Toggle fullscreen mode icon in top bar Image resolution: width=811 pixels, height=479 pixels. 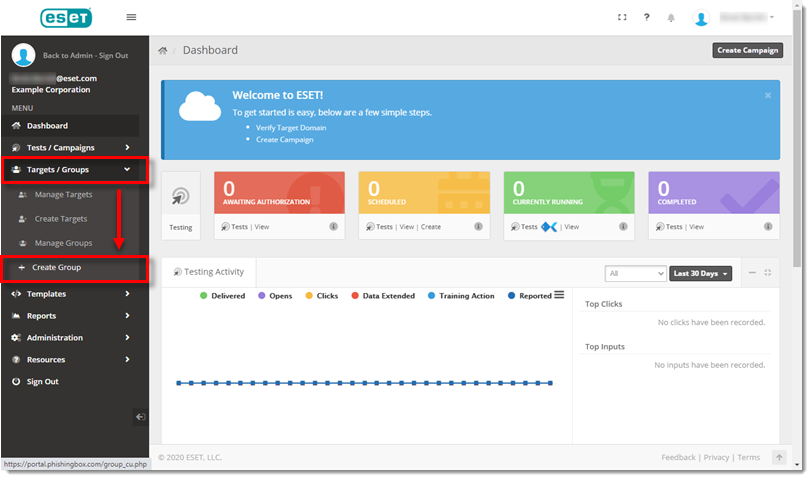pos(622,17)
